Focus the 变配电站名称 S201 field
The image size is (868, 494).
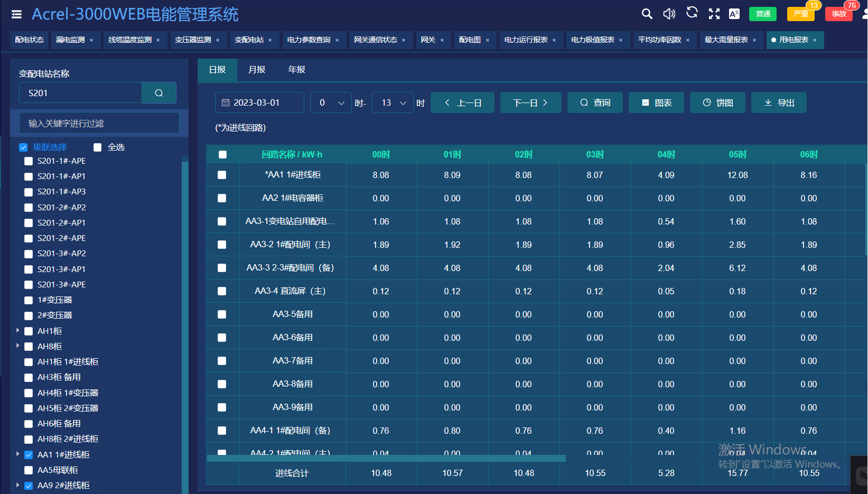(80, 93)
